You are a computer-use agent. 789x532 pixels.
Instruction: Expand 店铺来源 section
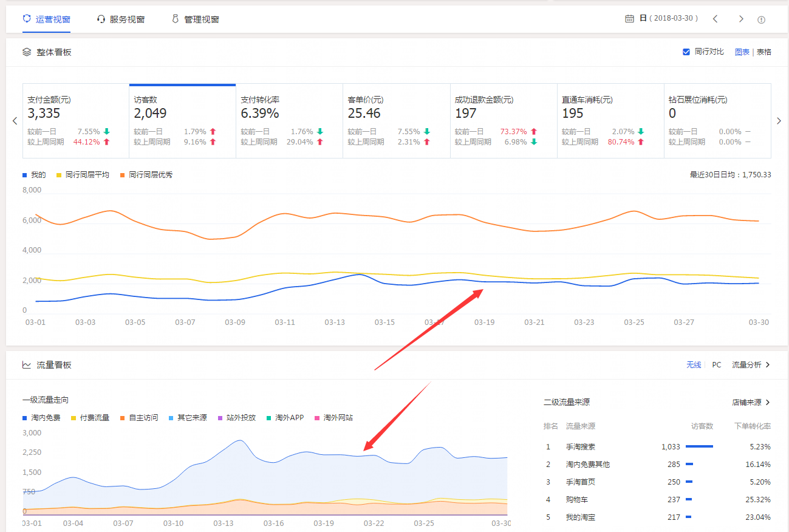point(751,403)
